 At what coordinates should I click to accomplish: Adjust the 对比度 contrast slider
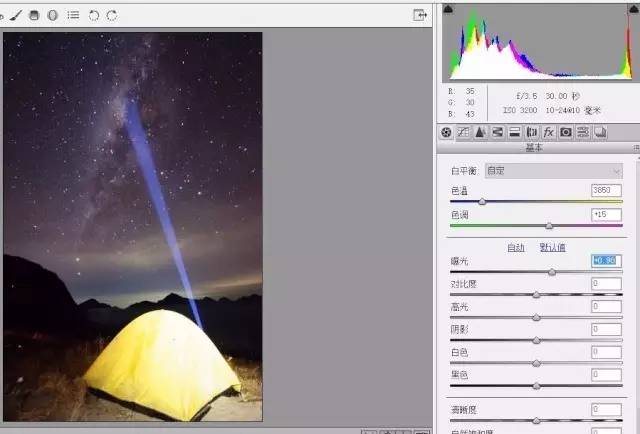(x=536, y=294)
